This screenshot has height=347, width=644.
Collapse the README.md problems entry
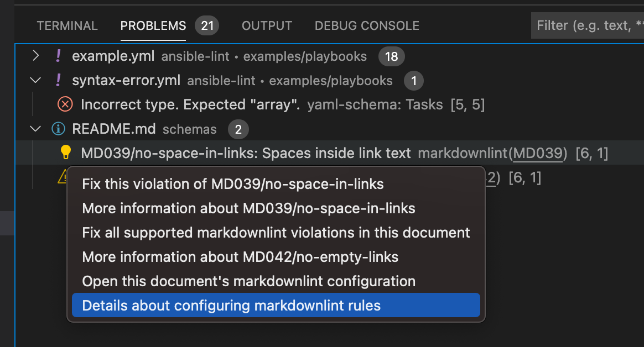(35, 128)
